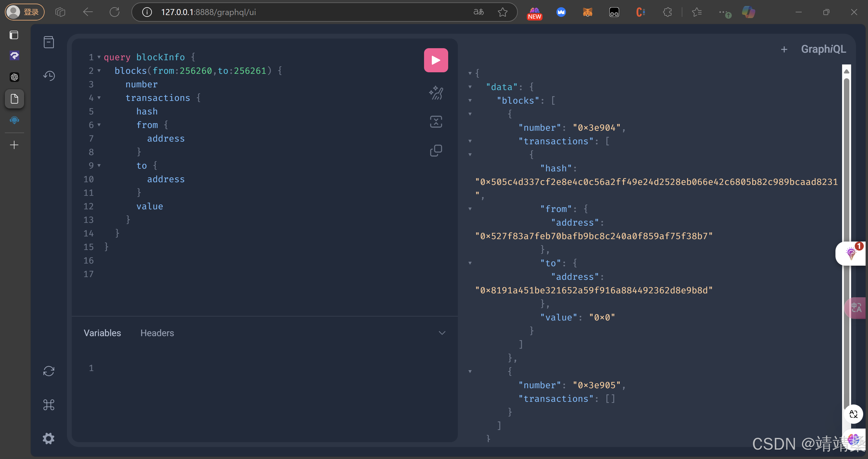
Task: Open the keyboard shortcuts dialog
Action: (x=49, y=404)
